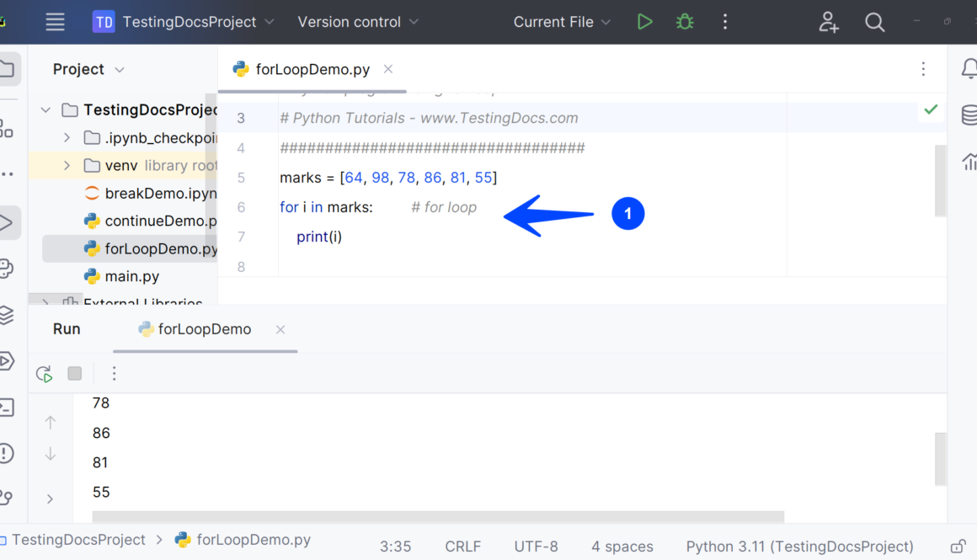Image resolution: width=977 pixels, height=560 pixels.
Task: Rerun forLoopDemo in the Run panel
Action: tap(45, 374)
